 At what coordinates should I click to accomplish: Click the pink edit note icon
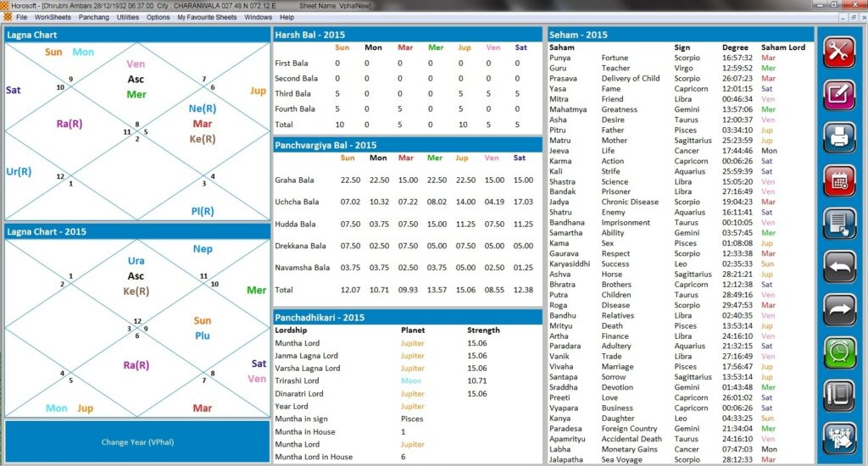[839, 92]
